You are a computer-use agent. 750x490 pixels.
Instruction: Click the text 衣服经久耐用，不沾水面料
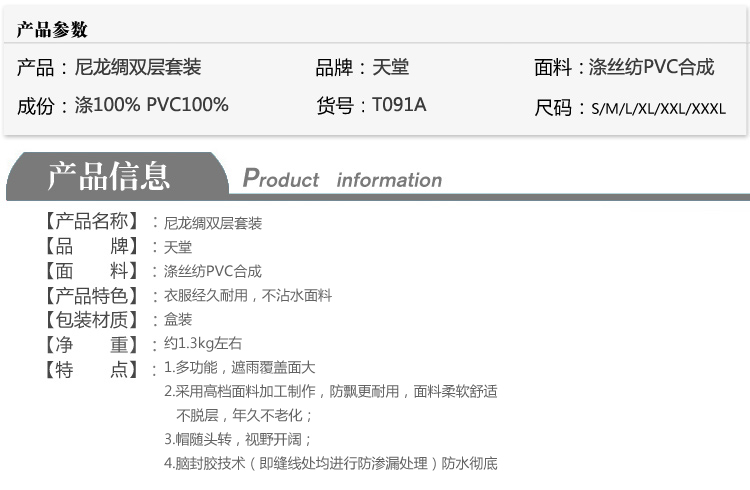coord(247,296)
